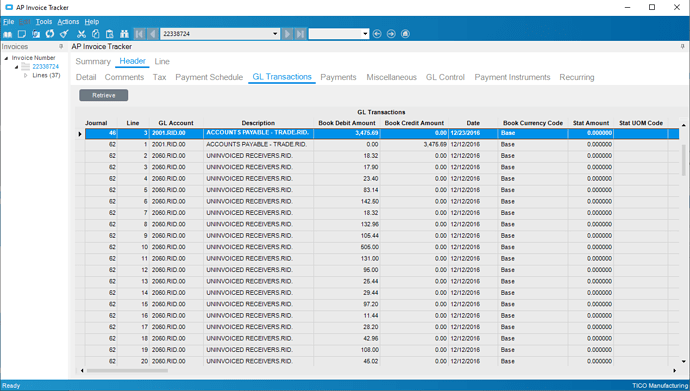
Task: Click the Clear brush toolbar icon
Action: coord(64,34)
